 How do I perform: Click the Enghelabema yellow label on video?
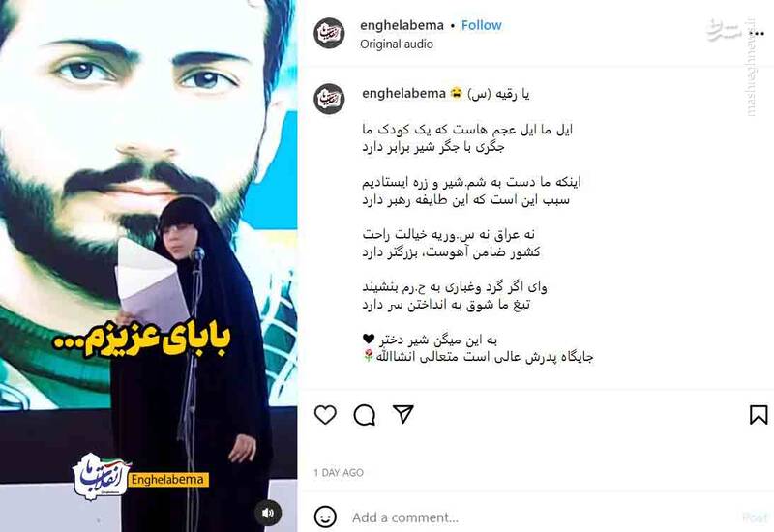coord(167,480)
